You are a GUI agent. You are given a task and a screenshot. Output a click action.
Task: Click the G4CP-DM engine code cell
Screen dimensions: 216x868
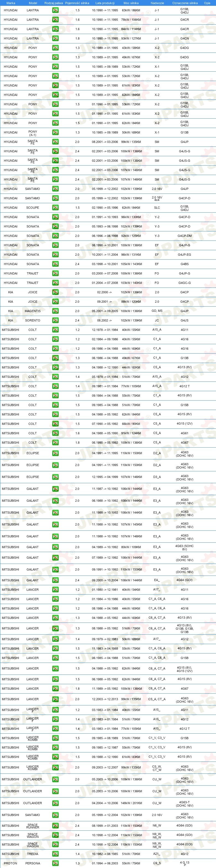(185, 236)
